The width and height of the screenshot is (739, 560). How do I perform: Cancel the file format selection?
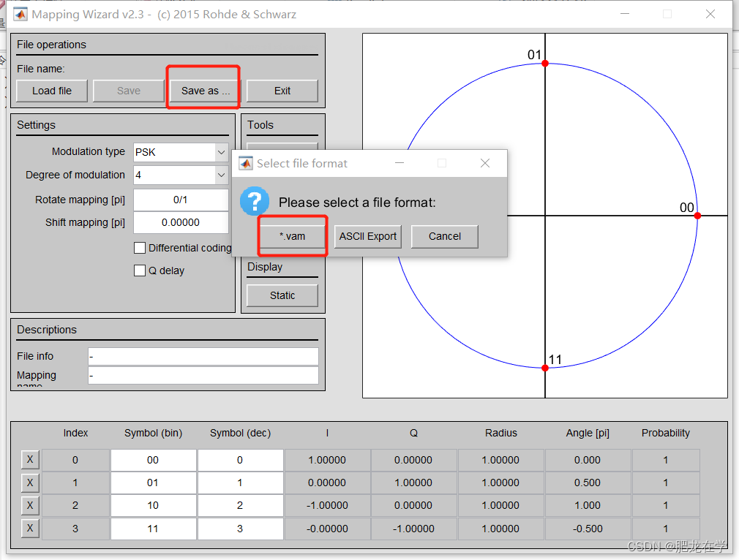444,236
